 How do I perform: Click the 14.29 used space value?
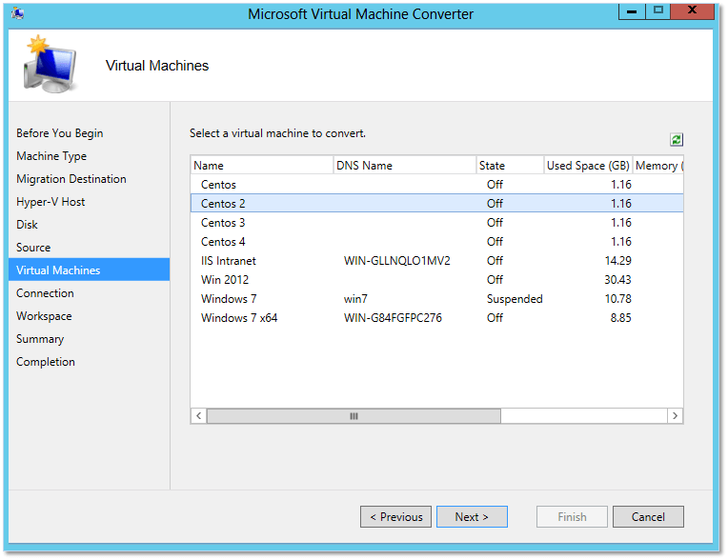click(x=618, y=261)
